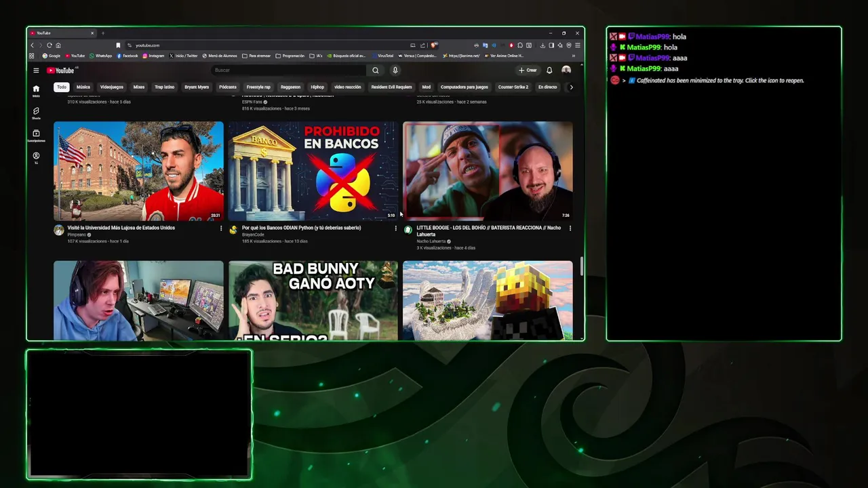This screenshot has width=868, height=488.
Task: Go to the BrayanCode channel link
Action: click(254, 235)
